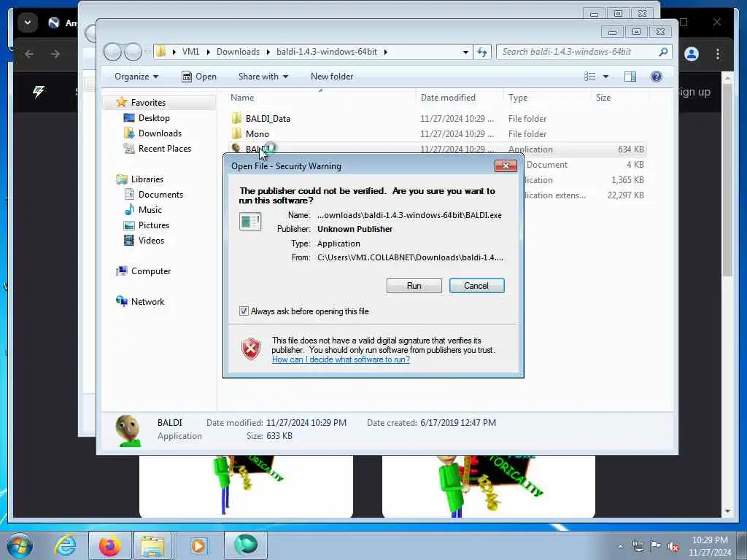Viewport: 747px width, 560px height.
Task: Click the green orb app on taskbar
Action: (246, 545)
